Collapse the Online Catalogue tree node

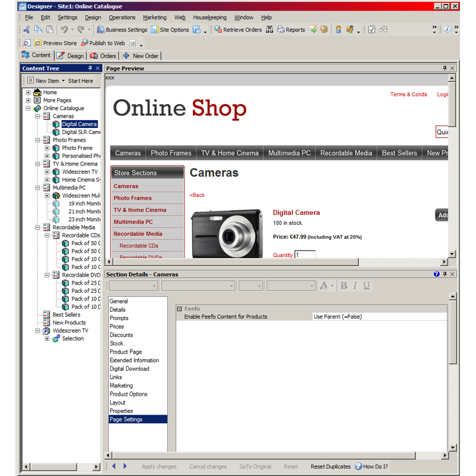[x=28, y=108]
